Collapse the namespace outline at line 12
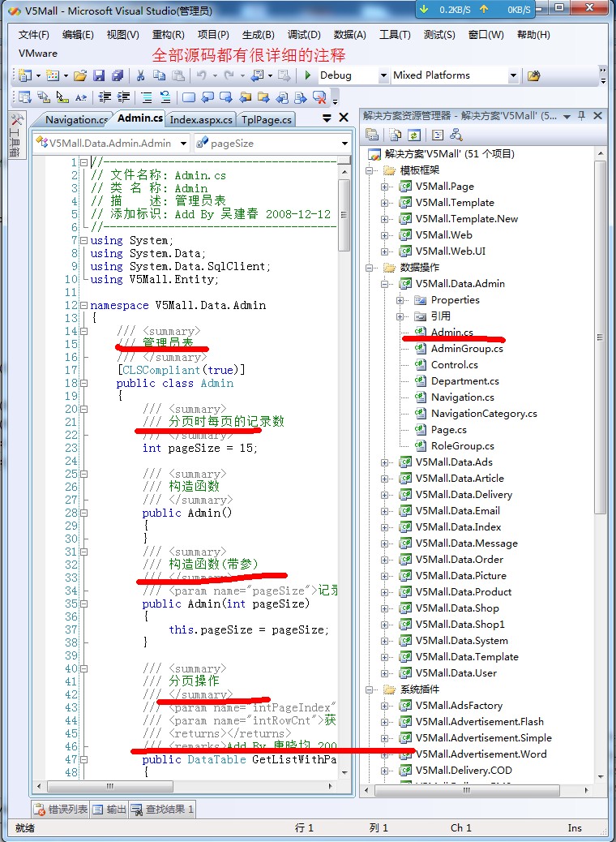 83,305
